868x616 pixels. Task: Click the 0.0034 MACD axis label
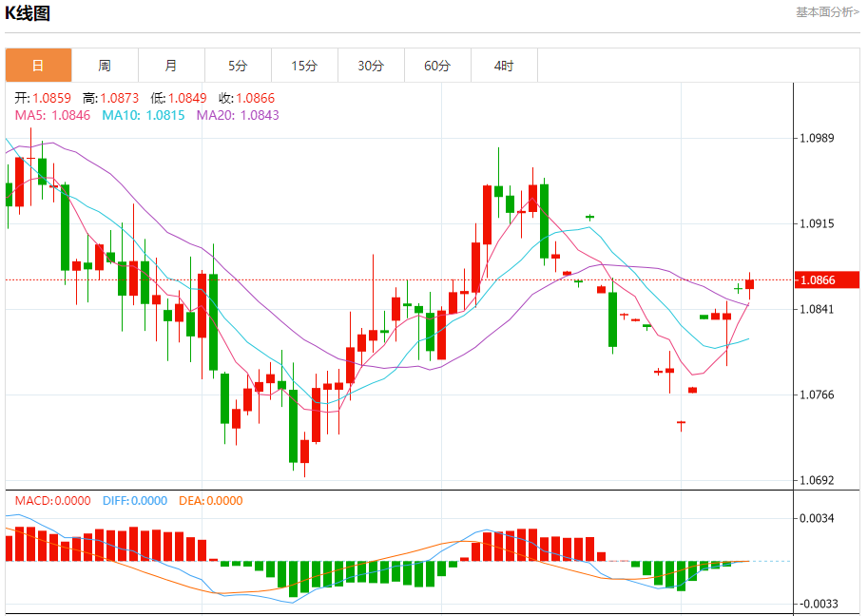pyautogui.click(x=817, y=519)
